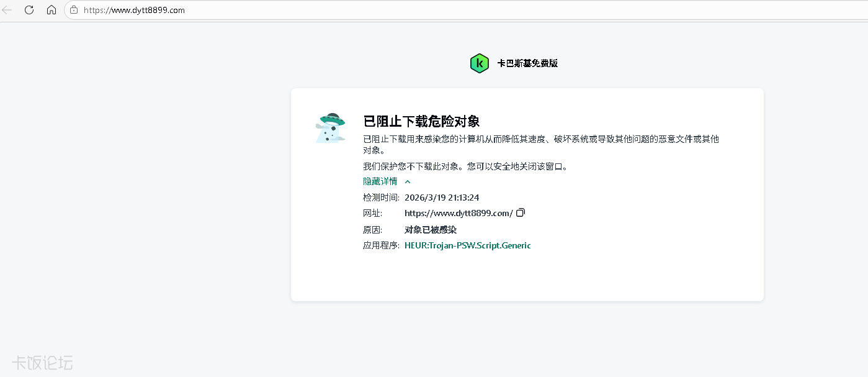868x377 pixels.
Task: Click the detection time 2026/3/19 21:13:24
Action: [x=441, y=198]
